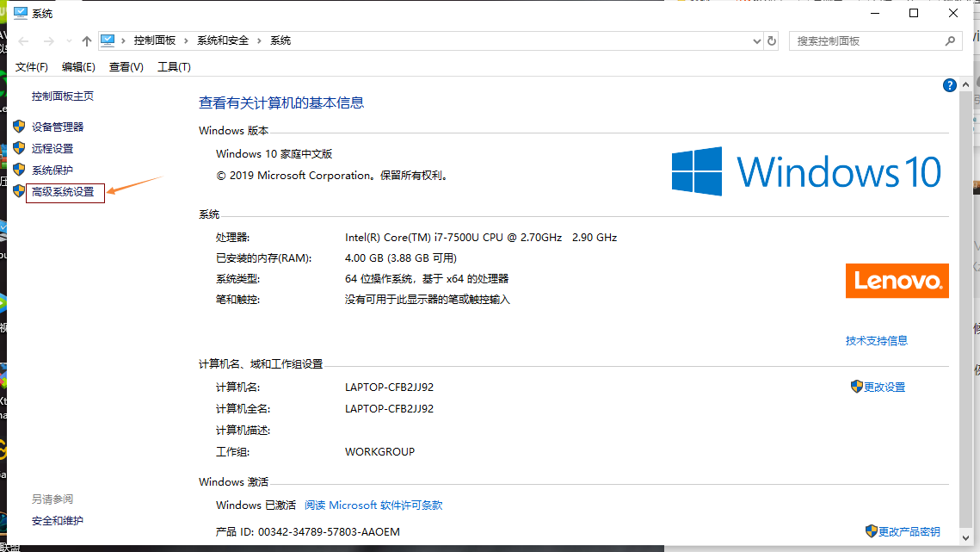Open 远程设置 link
The height and width of the screenshot is (552, 980).
[52, 149]
